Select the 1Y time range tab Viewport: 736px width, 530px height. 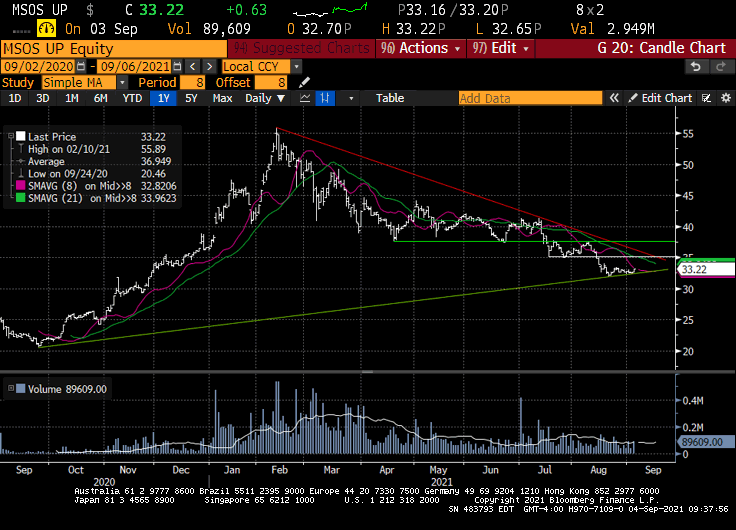click(x=163, y=98)
